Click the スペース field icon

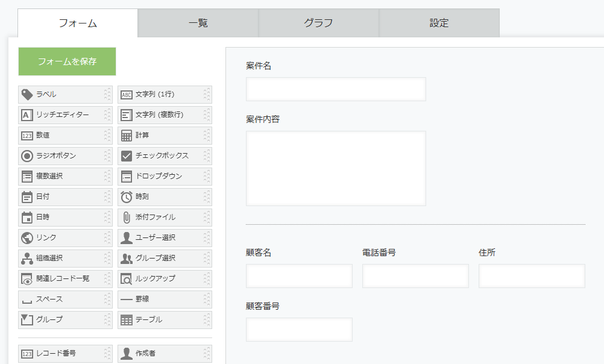coord(27,301)
